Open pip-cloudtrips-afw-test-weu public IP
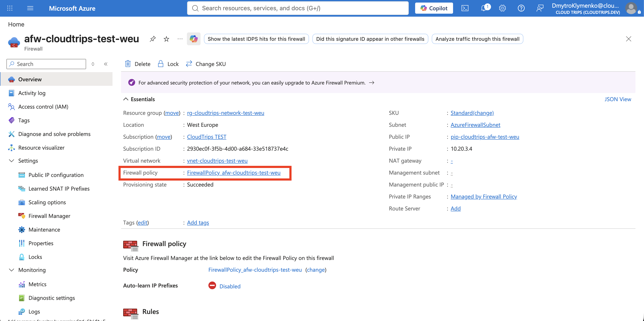The image size is (644, 321). [x=485, y=137]
